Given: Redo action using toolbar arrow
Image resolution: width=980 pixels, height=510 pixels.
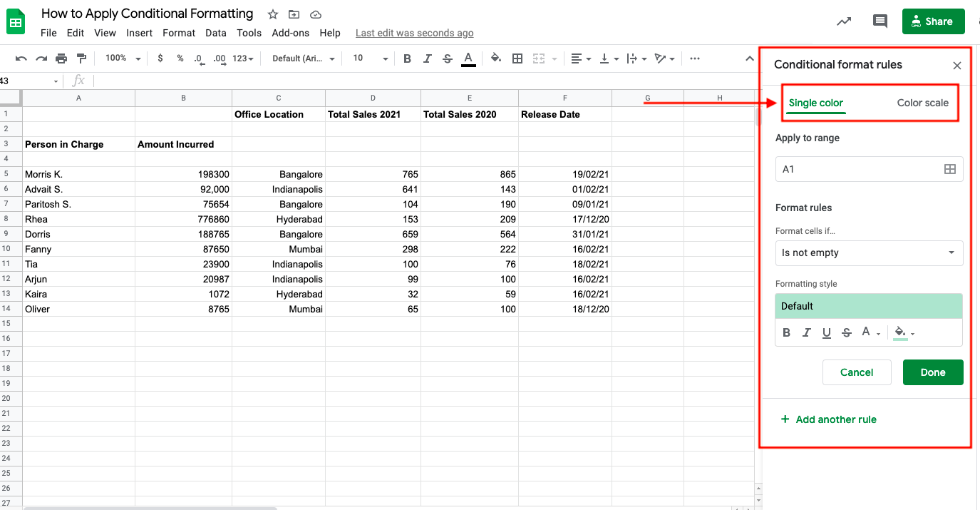Looking at the screenshot, I should click(x=41, y=58).
